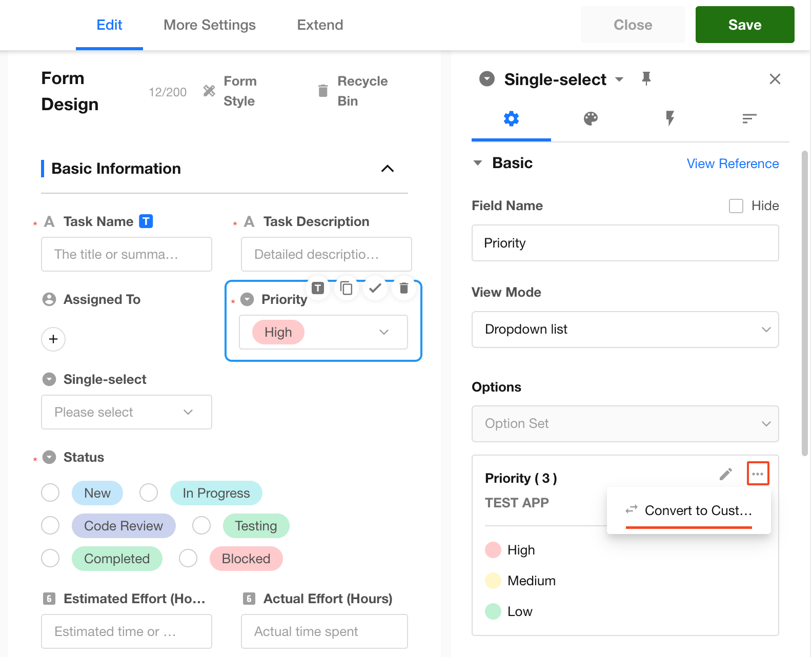The height and width of the screenshot is (657, 812).
Task: Open the View Mode dropdown list
Action: [625, 330]
